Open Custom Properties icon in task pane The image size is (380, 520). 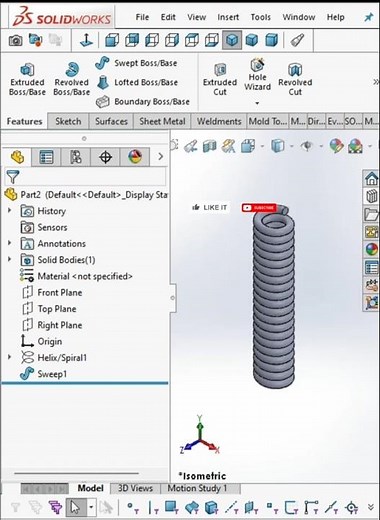pyautogui.click(x=371, y=267)
